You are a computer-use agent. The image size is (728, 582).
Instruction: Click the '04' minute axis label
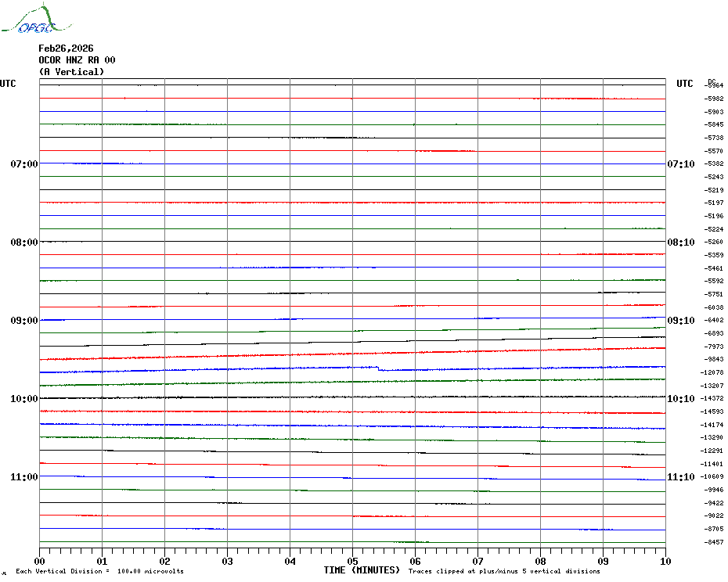click(x=290, y=562)
